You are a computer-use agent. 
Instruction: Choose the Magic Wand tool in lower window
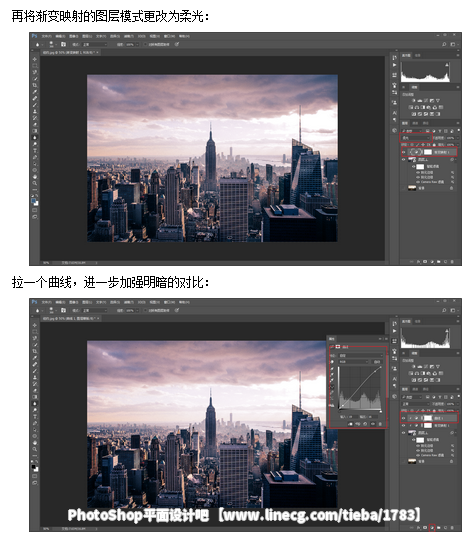pyautogui.click(x=35, y=345)
